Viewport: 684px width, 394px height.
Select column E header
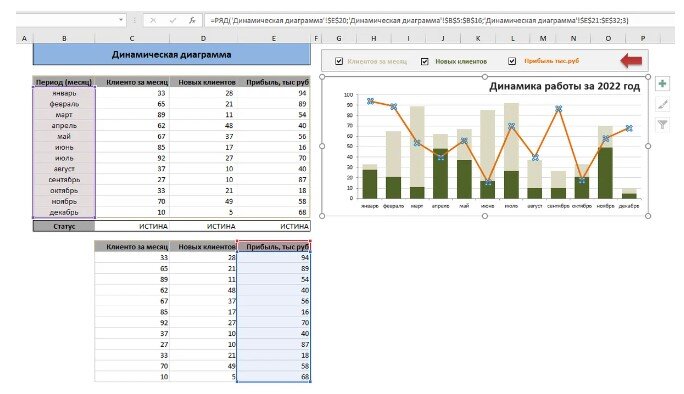pos(274,38)
